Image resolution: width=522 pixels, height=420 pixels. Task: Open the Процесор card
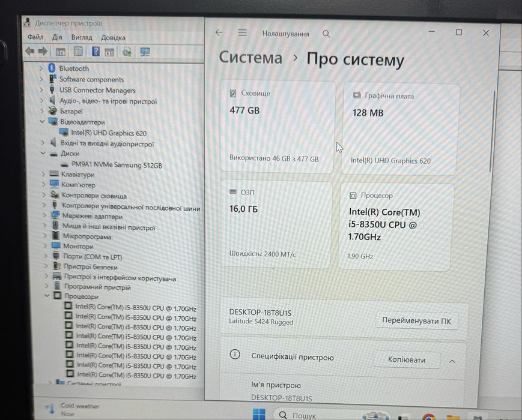click(x=396, y=227)
